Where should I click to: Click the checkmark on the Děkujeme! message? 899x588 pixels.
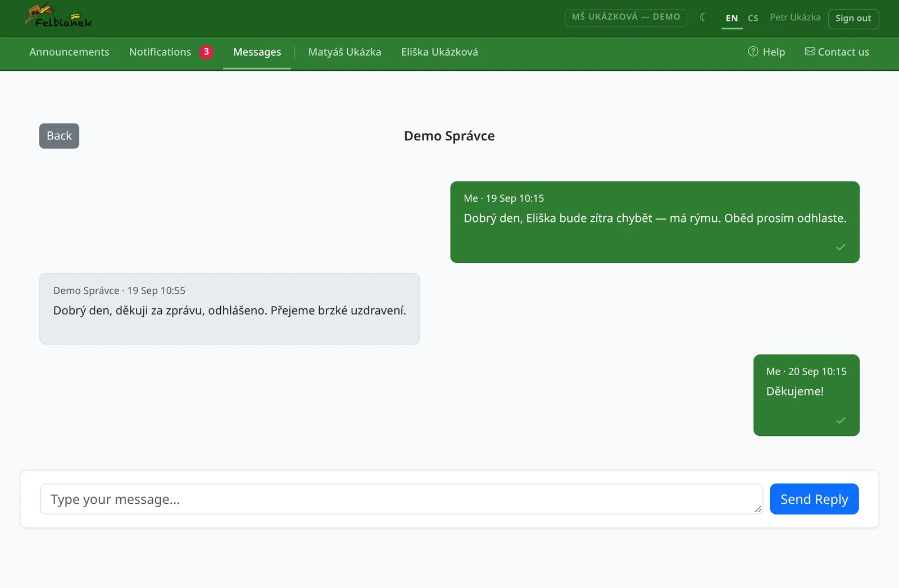[x=841, y=420]
